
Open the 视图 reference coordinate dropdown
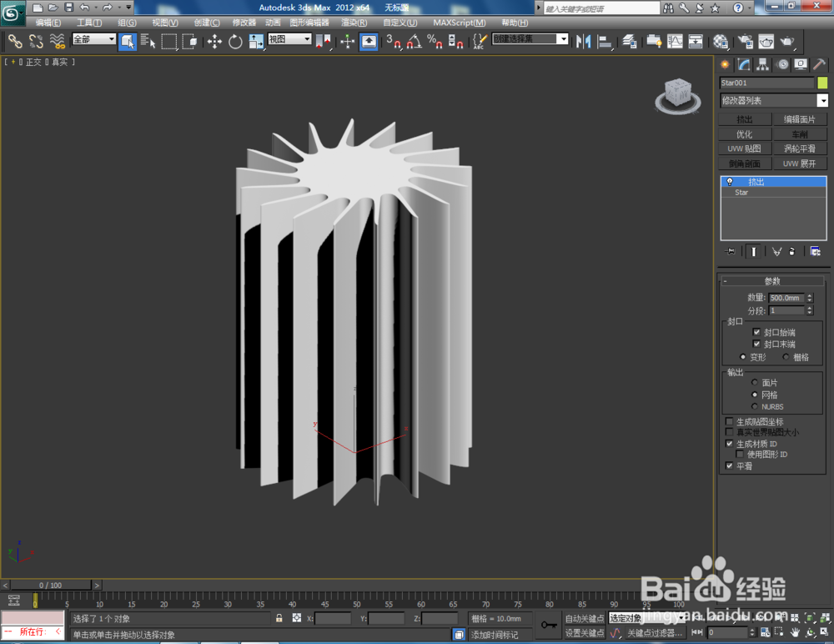[289, 39]
